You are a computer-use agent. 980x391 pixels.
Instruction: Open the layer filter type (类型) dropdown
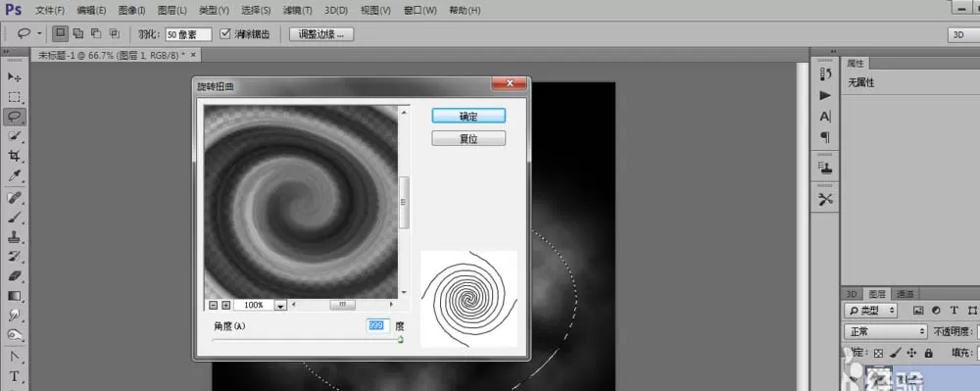tap(871, 311)
